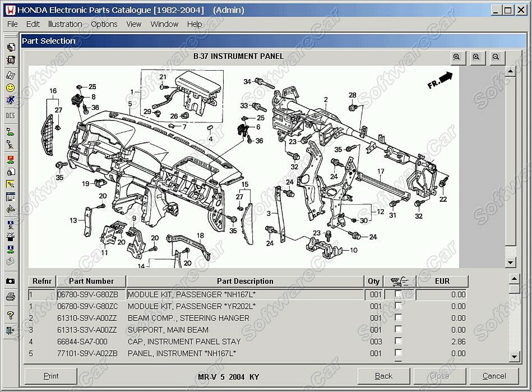Click the exit door icon at sidebar bottom

pos(11,330)
